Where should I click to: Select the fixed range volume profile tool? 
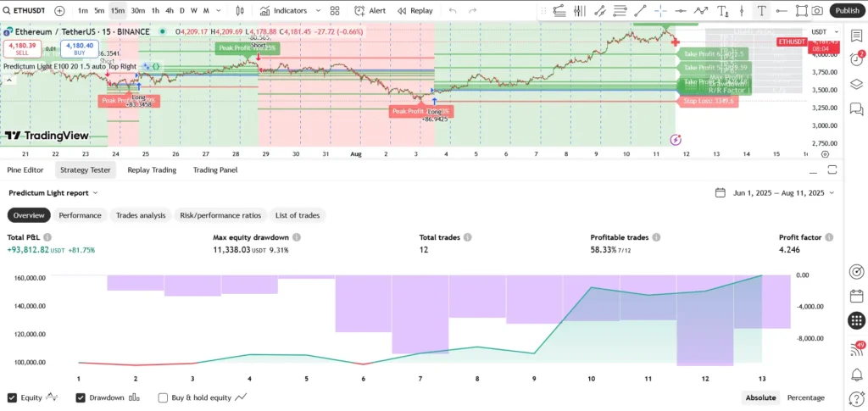tap(579, 10)
